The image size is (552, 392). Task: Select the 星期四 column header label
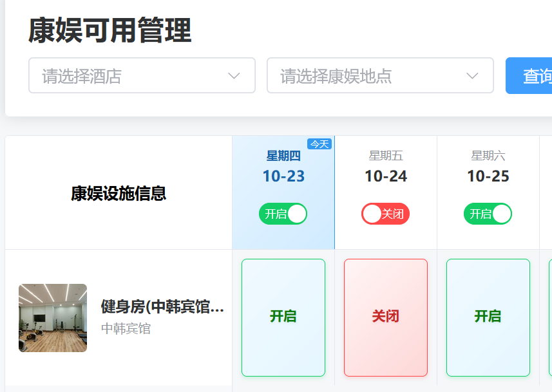coord(283,156)
